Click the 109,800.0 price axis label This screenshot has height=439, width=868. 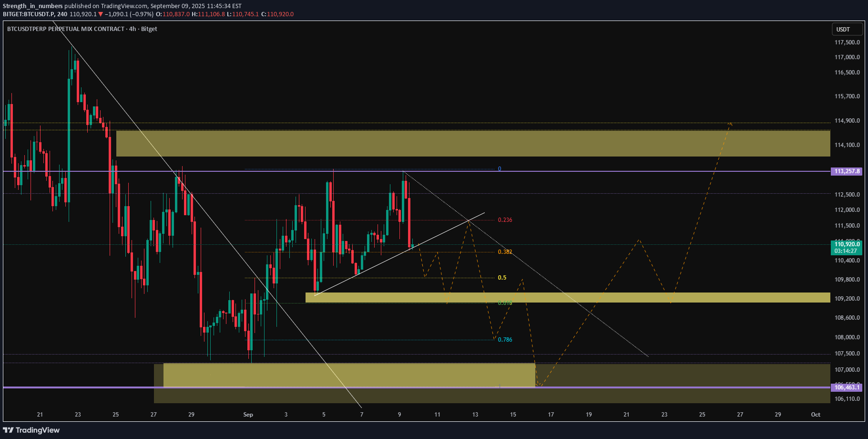(x=847, y=280)
